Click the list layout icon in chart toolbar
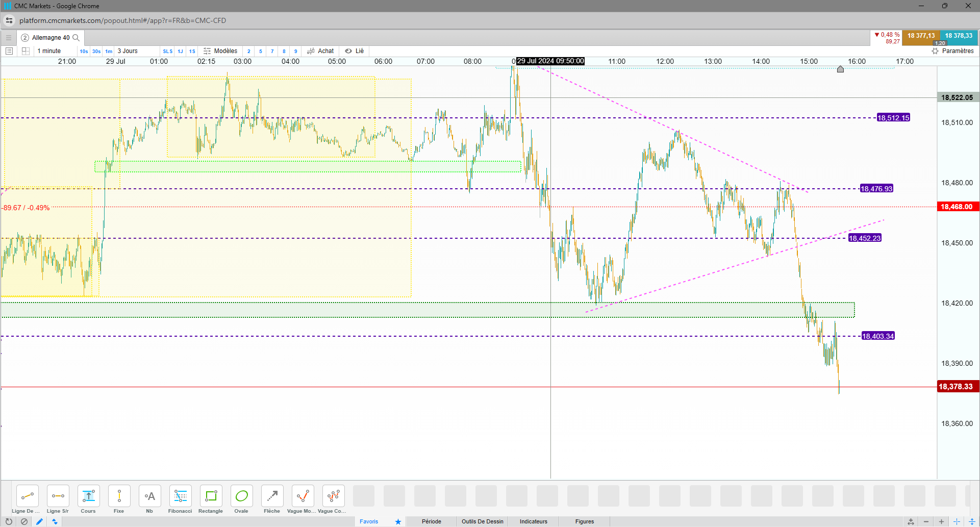The image size is (980, 527). pyautogui.click(x=9, y=51)
